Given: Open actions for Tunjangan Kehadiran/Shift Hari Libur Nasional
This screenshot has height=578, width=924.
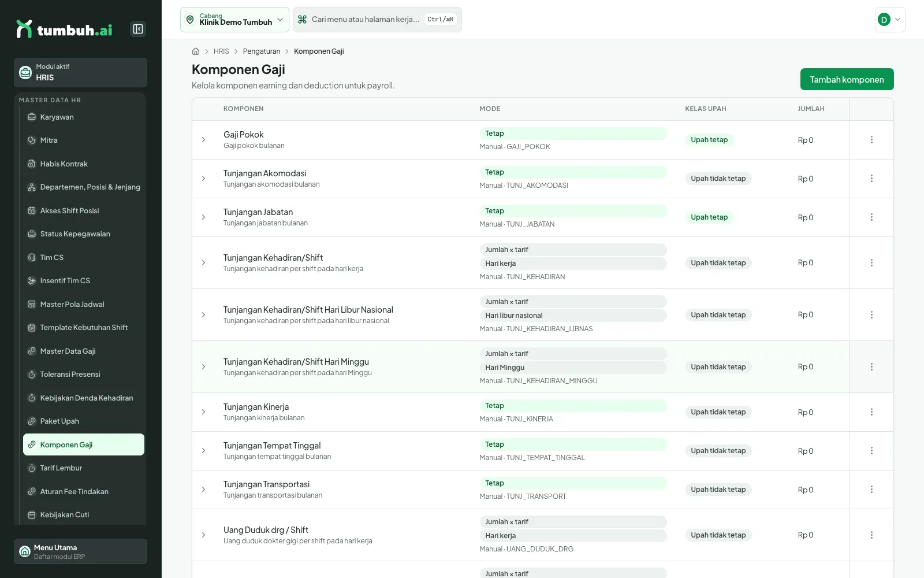Looking at the screenshot, I should point(871,315).
